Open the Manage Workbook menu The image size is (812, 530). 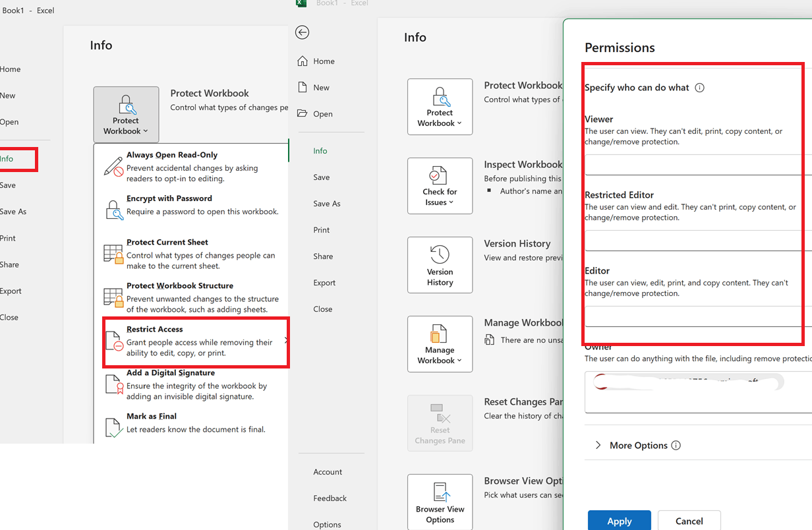[440, 343]
